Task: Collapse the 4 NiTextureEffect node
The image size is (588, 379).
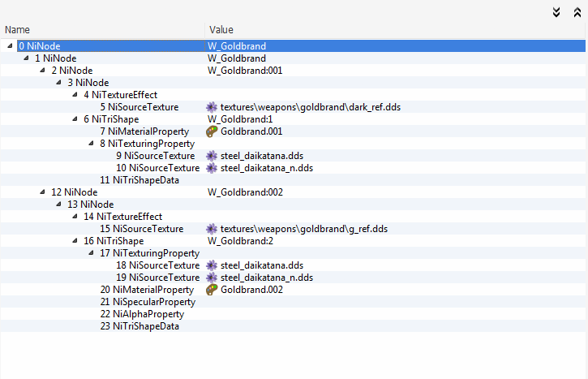Action: click(75, 95)
